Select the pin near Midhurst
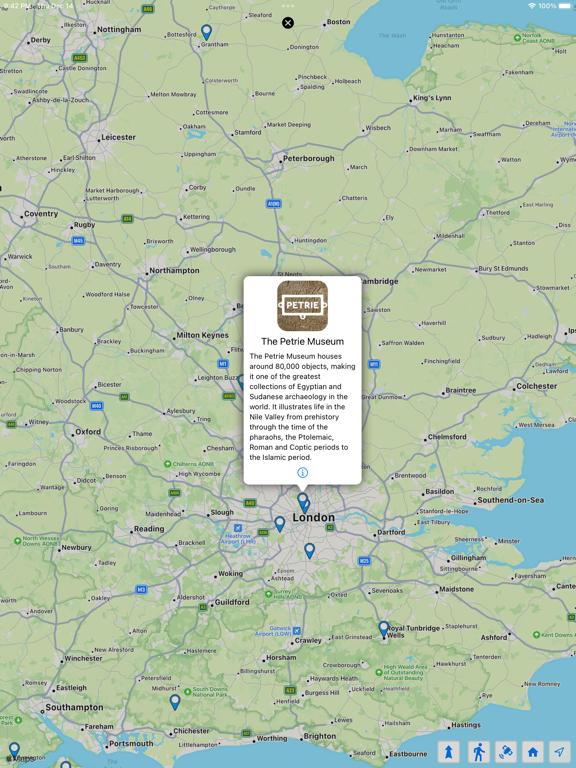Image resolution: width=576 pixels, height=768 pixels. [x=175, y=702]
